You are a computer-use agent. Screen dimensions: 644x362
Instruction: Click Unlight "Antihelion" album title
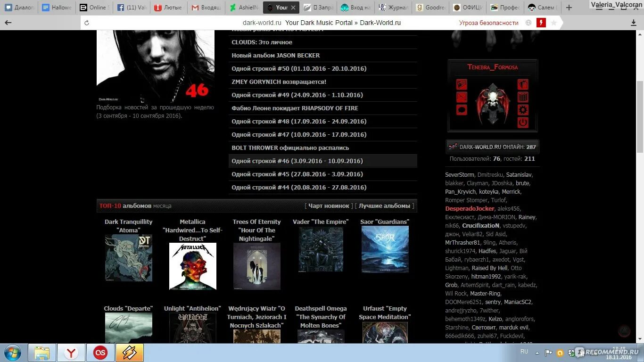pos(192,308)
